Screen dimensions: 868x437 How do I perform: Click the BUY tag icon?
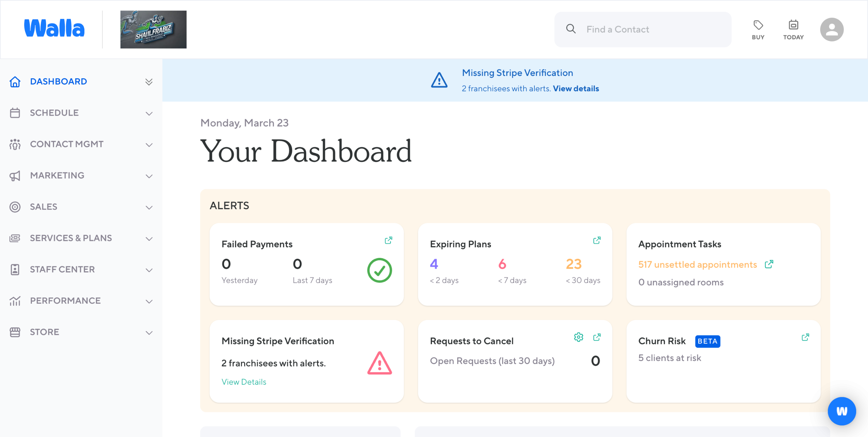[x=758, y=25]
